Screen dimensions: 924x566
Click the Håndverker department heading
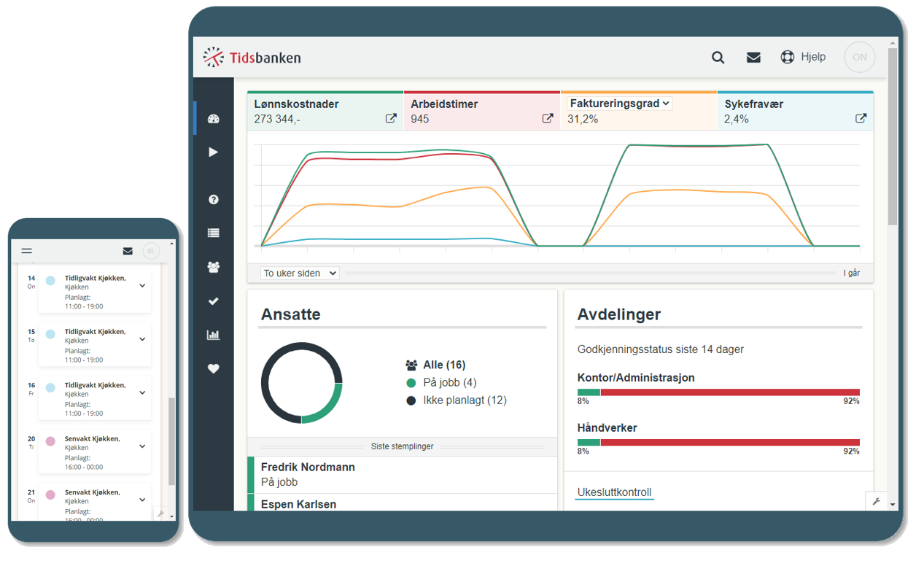[607, 427]
